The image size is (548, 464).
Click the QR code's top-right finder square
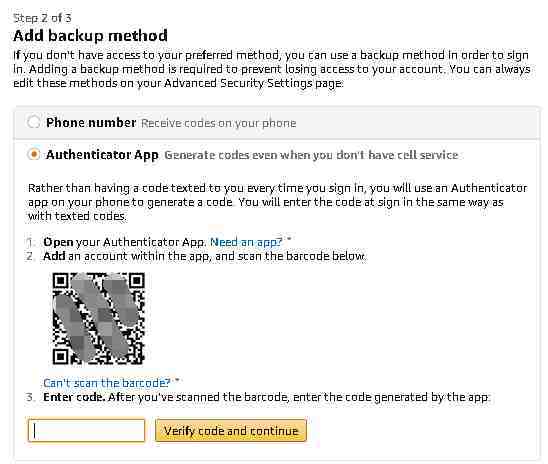137,281
